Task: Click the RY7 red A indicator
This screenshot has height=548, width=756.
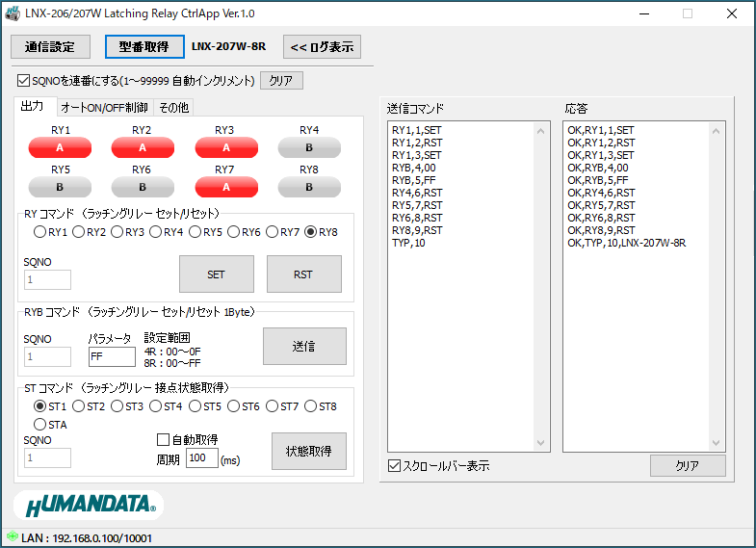Action: click(226, 187)
